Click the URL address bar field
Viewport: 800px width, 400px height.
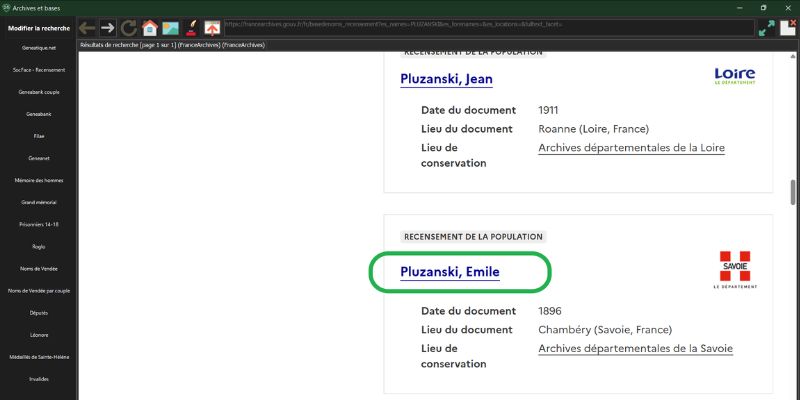pos(488,24)
